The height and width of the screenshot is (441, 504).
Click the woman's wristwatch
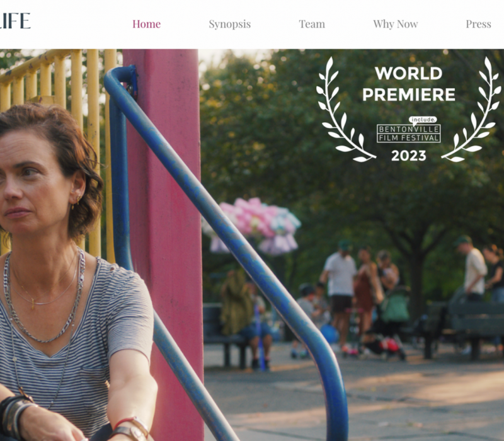pos(130,429)
